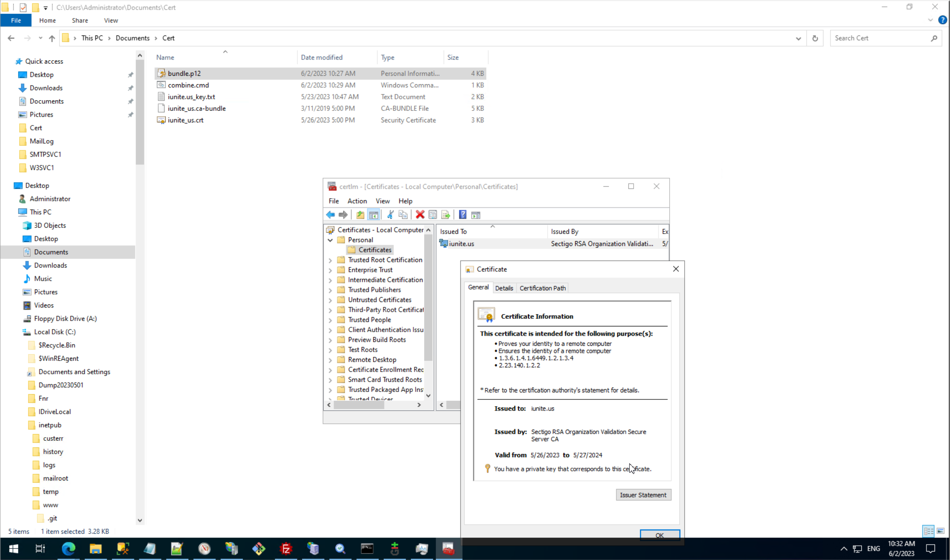Click the Export List toolbar icon
This screenshot has width=950, height=560.
click(445, 215)
